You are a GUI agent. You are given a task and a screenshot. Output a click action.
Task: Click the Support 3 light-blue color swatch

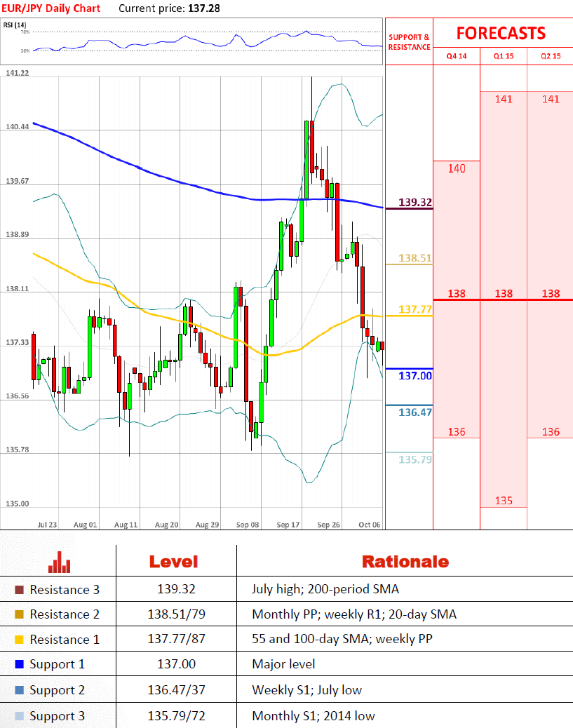pos(19,716)
